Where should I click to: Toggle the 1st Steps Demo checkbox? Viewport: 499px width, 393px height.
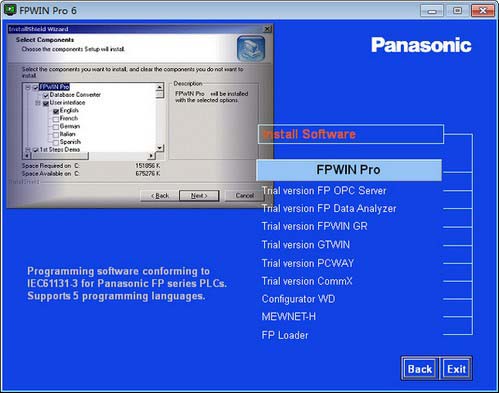[x=36, y=150]
